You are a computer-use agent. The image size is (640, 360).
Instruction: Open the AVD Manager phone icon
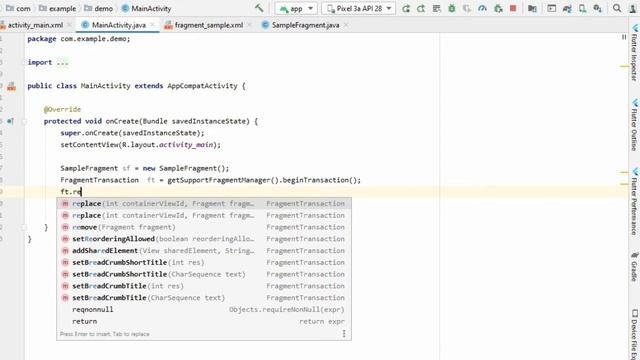[x=582, y=9]
